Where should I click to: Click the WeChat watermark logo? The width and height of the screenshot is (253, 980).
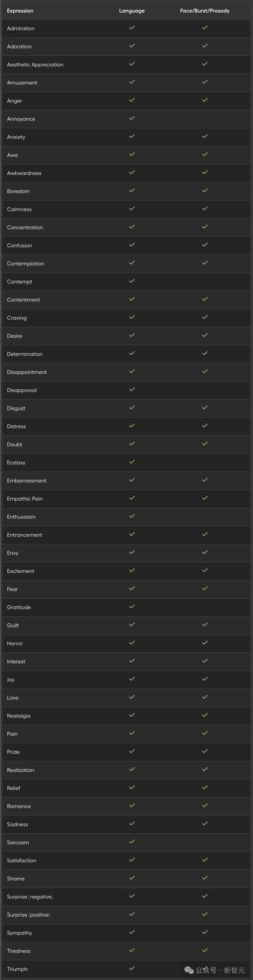[x=189, y=970]
